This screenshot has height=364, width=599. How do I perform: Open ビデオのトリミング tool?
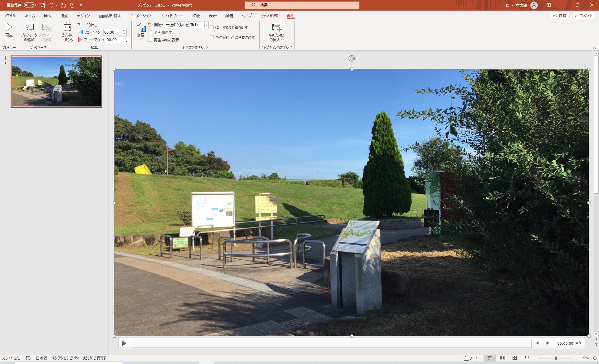point(67,28)
